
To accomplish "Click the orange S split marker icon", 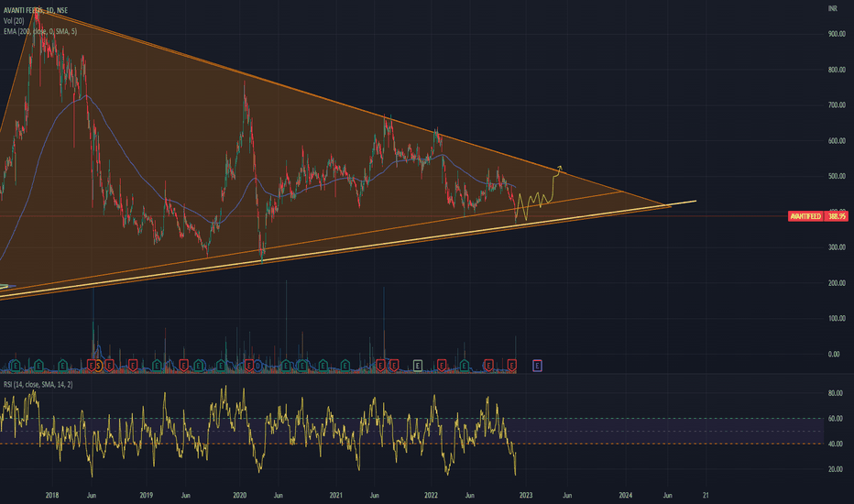I will coord(99,366).
